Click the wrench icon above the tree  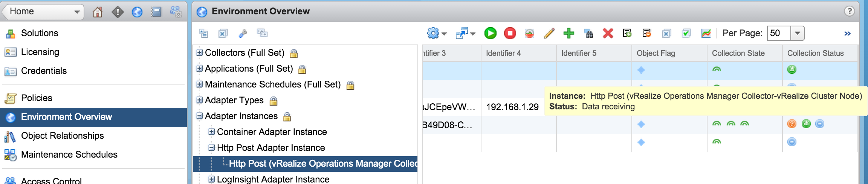pos(243,33)
